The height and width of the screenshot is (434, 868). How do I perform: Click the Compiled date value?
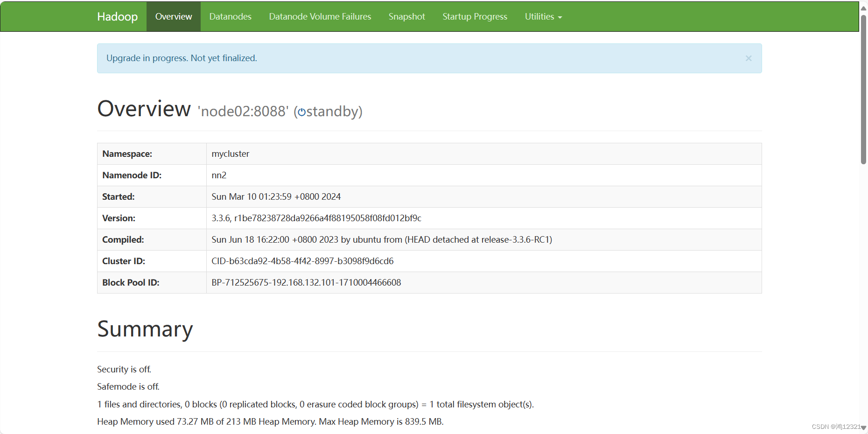pyautogui.click(x=382, y=239)
